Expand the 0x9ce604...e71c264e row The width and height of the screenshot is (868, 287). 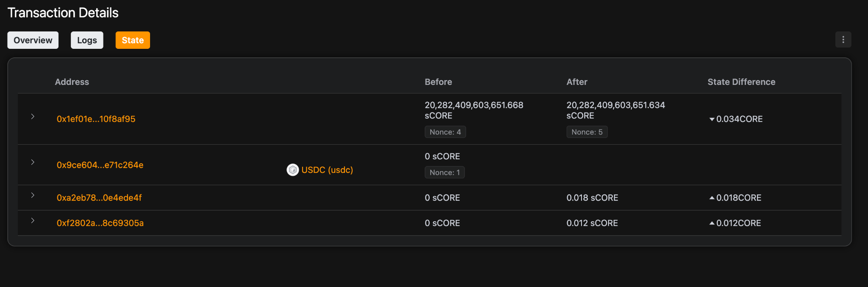[33, 162]
